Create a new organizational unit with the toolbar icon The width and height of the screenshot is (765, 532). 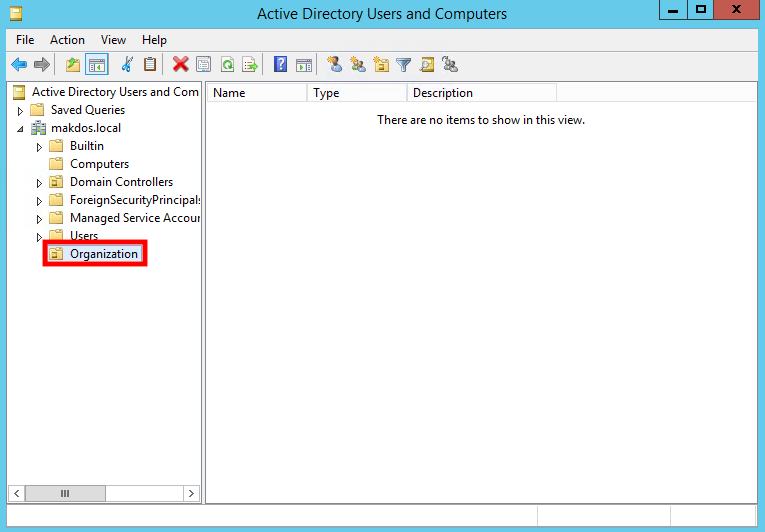(381, 64)
